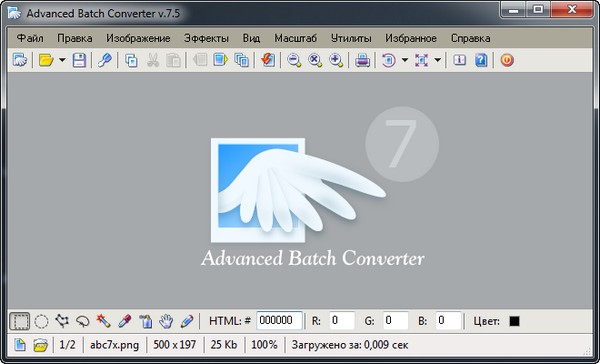Save the image with floppy icon
This screenshot has height=364, width=600.
79,60
